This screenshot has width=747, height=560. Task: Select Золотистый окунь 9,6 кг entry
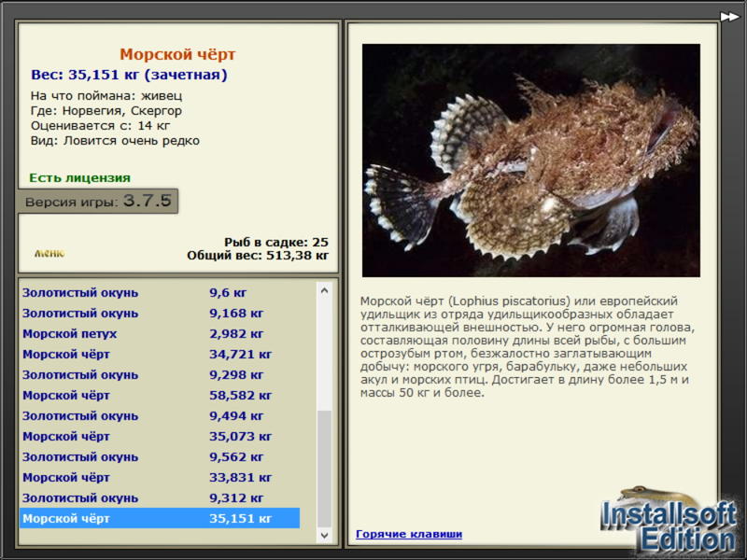click(160, 292)
